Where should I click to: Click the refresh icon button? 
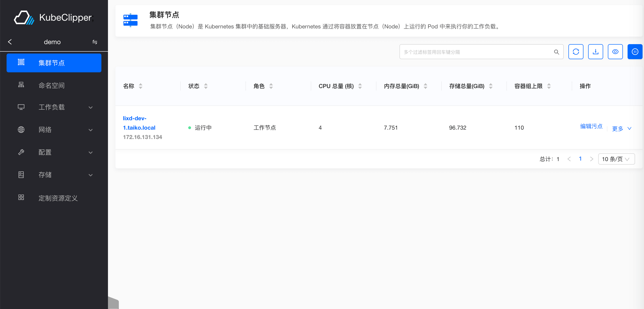(x=575, y=52)
